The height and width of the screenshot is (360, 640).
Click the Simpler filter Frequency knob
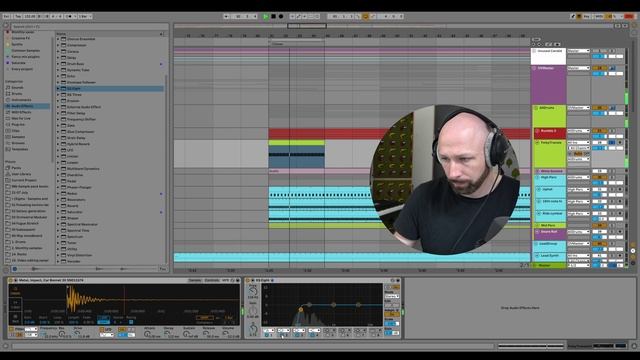click(x=43, y=334)
